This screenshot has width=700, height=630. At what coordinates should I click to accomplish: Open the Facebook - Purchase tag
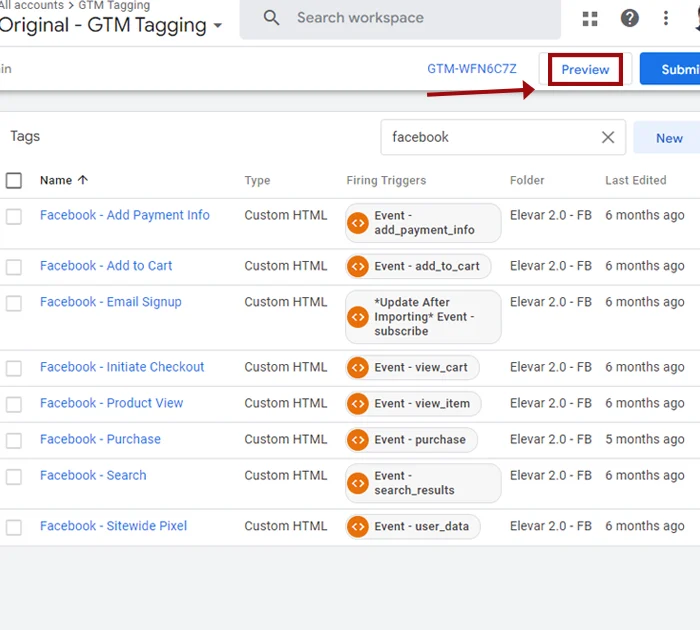pyautogui.click(x=100, y=439)
